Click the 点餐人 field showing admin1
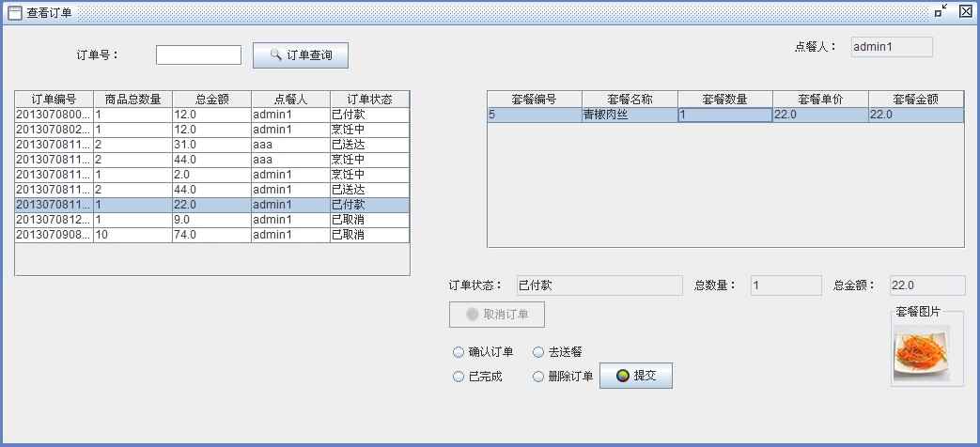The width and height of the screenshot is (980, 447). pos(892,47)
